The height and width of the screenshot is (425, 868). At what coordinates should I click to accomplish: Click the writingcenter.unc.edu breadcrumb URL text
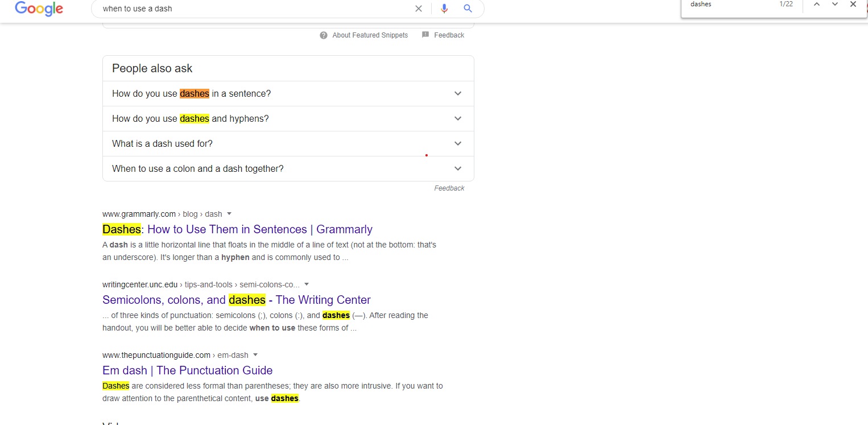click(x=201, y=284)
